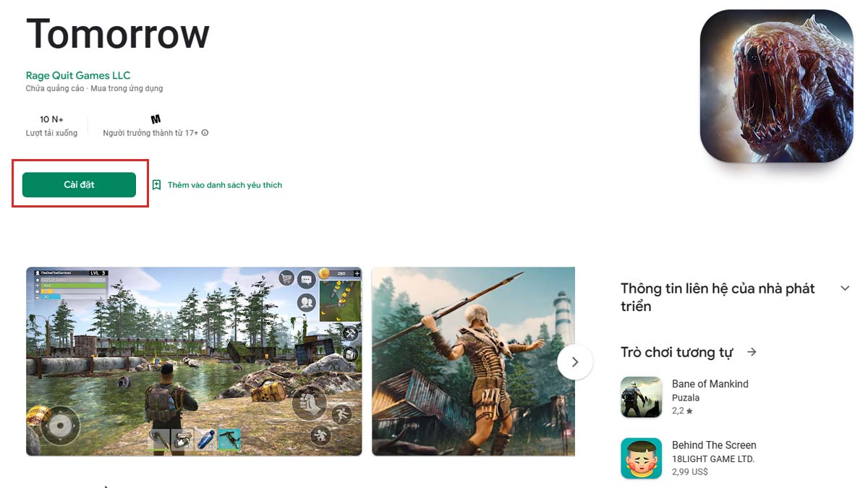Click the M maturity rating icon
Screen dimensions: 868x488
pos(156,119)
